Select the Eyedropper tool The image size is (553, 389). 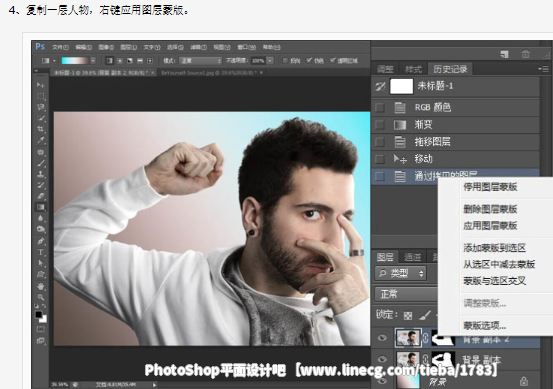41,140
